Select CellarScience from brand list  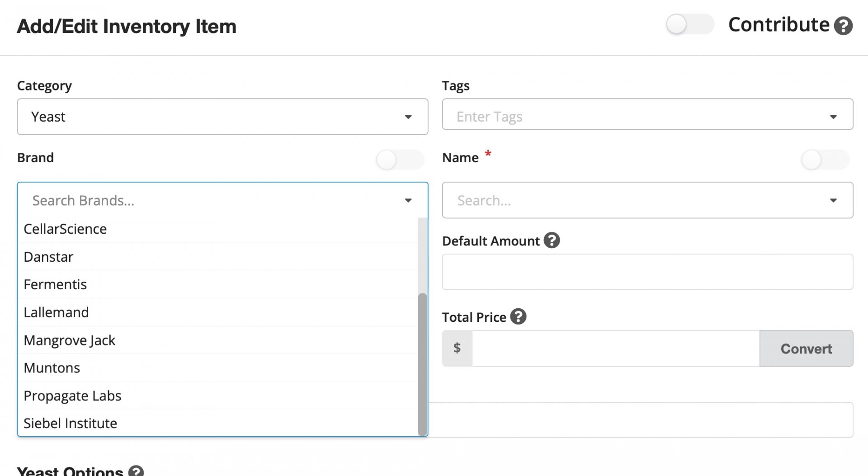(x=218, y=229)
